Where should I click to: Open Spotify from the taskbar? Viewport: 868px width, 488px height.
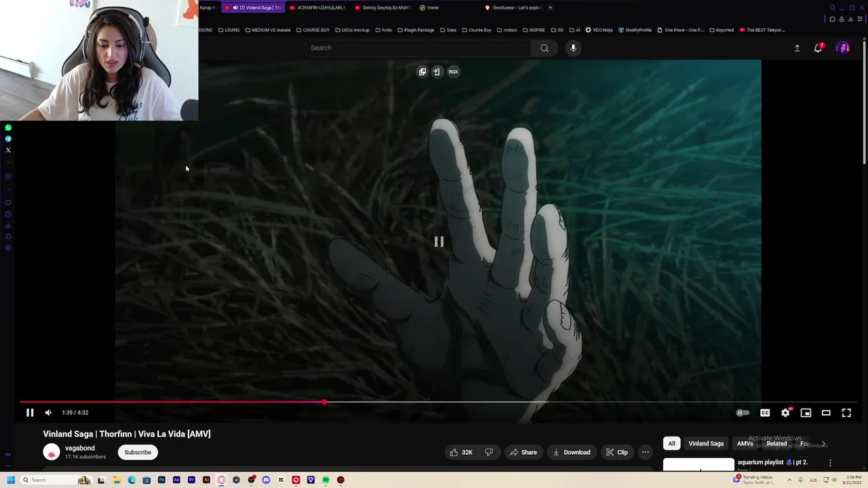[325, 481]
